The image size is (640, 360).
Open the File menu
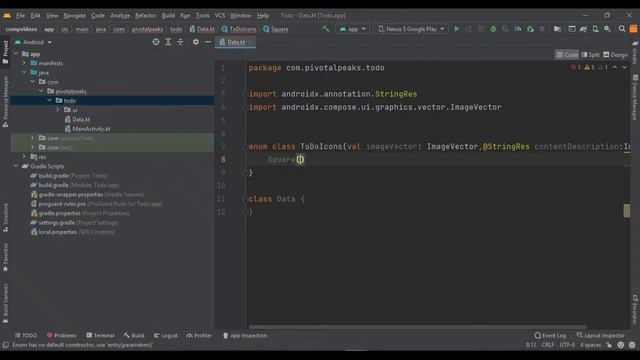coord(20,16)
